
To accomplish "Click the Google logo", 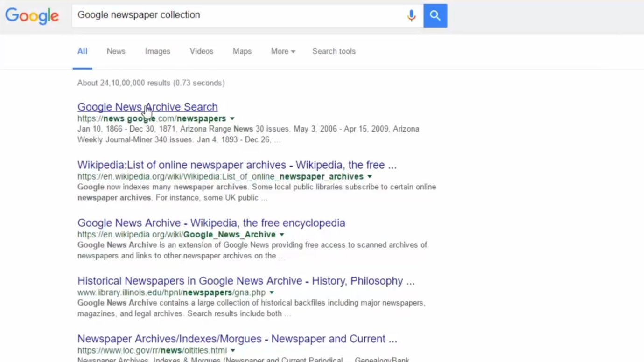I will tap(32, 16).
